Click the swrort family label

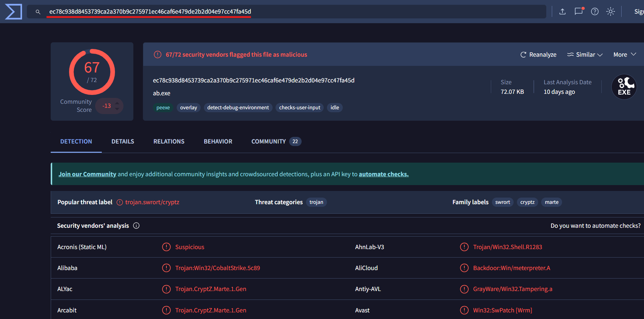point(503,202)
